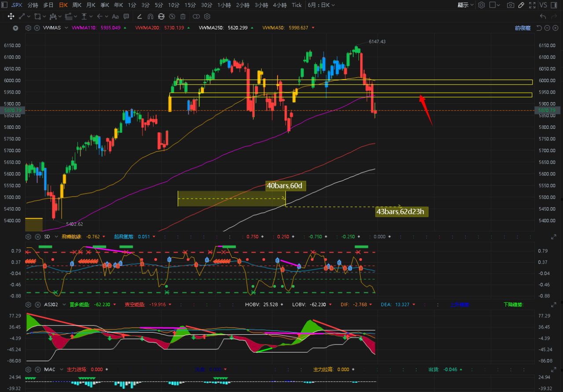
Task: Switch to 周K weekly timeframe
Action: 77,5
